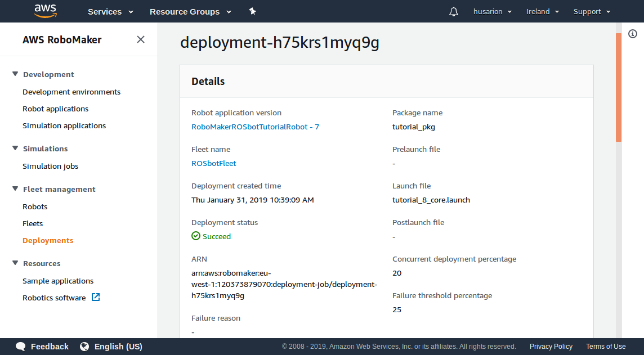The width and height of the screenshot is (644, 355).
Task: Open the Privacy Policy link
Action: pyautogui.click(x=551, y=347)
